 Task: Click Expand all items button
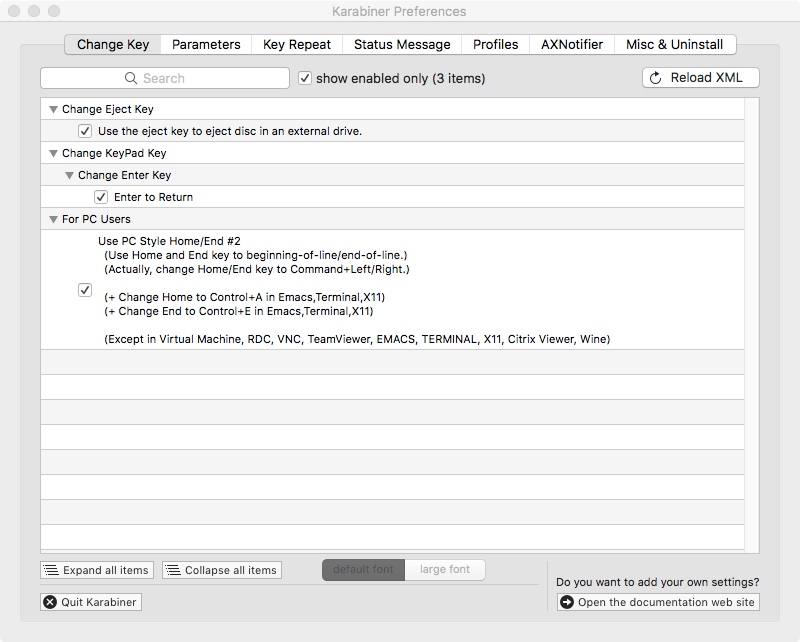pos(97,570)
